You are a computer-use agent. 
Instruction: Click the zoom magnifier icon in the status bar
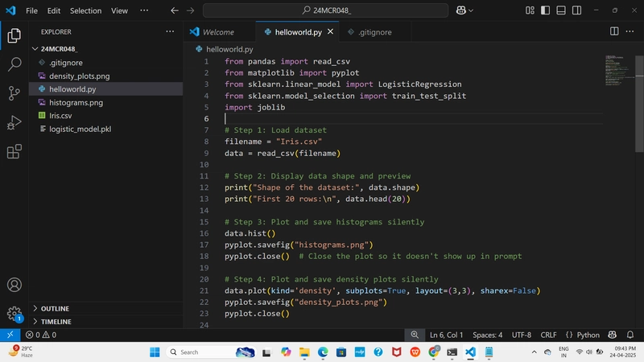[415, 335]
